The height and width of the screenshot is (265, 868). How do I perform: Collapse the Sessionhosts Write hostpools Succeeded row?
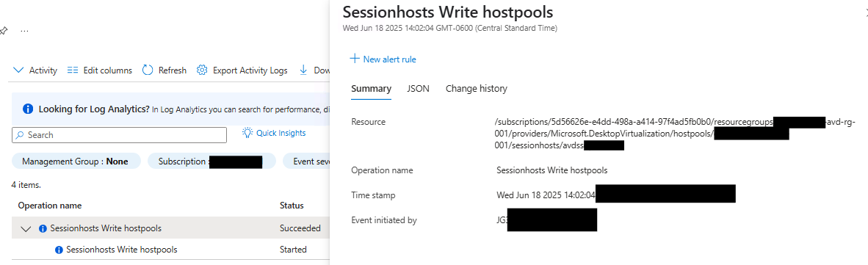point(26,228)
